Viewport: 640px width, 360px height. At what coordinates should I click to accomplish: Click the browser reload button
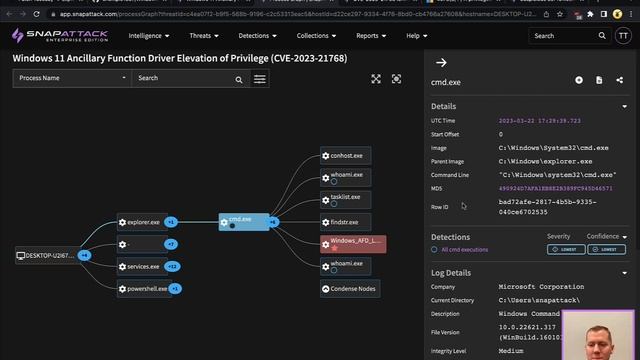pos(36,14)
